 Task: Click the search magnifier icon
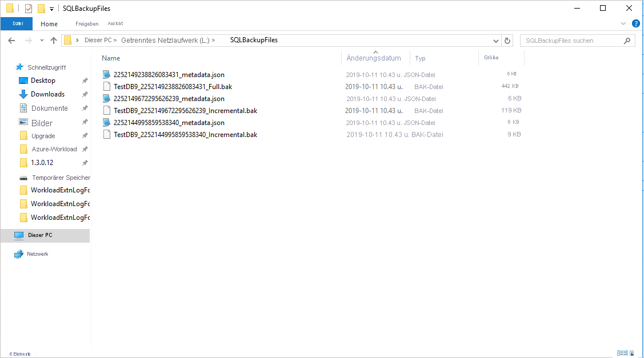click(627, 41)
